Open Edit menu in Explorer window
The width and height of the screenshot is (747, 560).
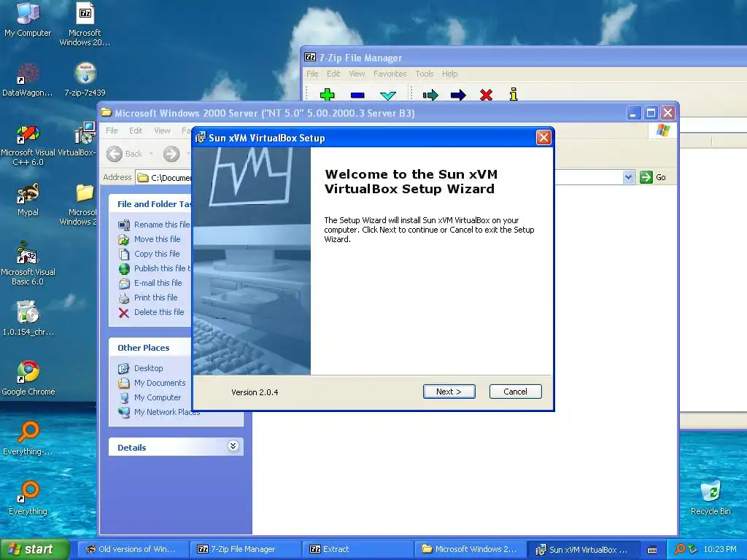coord(135,131)
